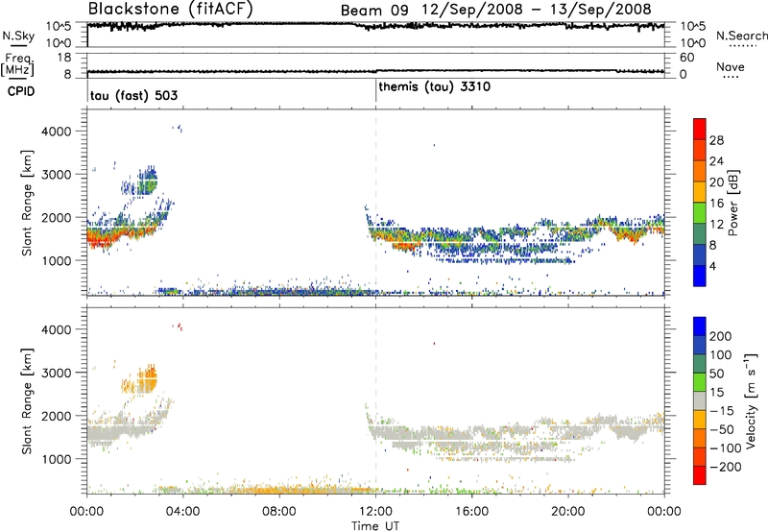Click the "28" tick on power colorbar
The width and height of the screenshot is (768, 532).
tap(716, 140)
